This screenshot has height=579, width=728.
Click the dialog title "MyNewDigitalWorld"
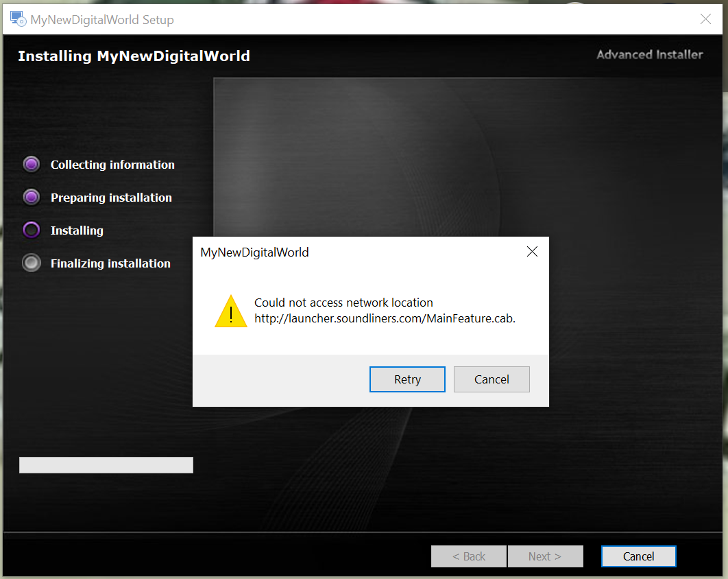[x=254, y=252]
